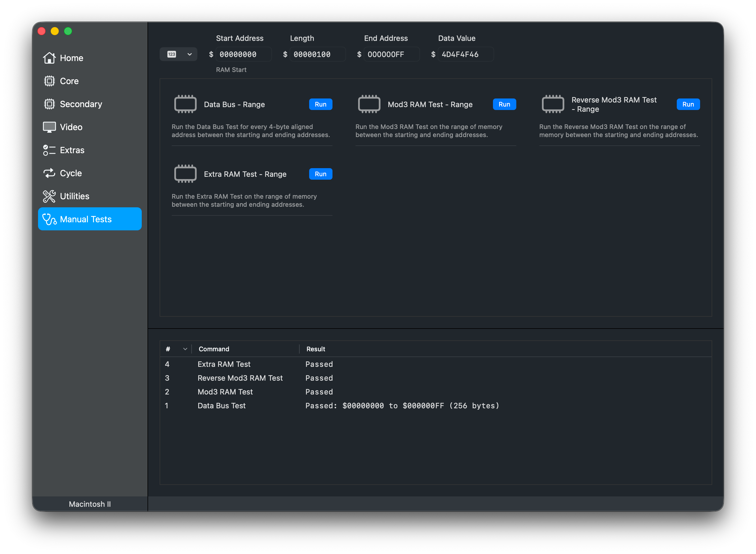Click the Video monitor icon

coord(49,127)
